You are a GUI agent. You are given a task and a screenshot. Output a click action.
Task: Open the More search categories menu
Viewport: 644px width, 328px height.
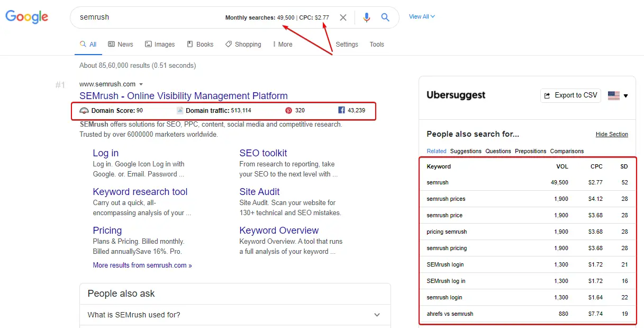tap(282, 45)
